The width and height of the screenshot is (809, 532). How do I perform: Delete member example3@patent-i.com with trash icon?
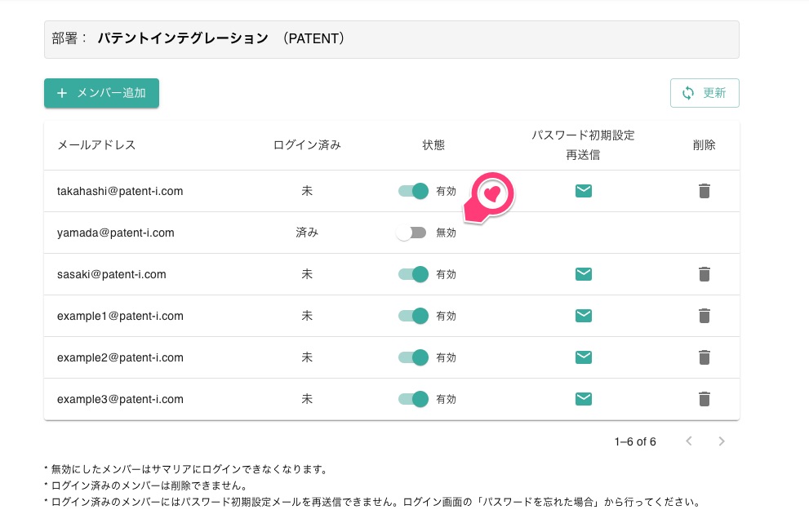(705, 398)
